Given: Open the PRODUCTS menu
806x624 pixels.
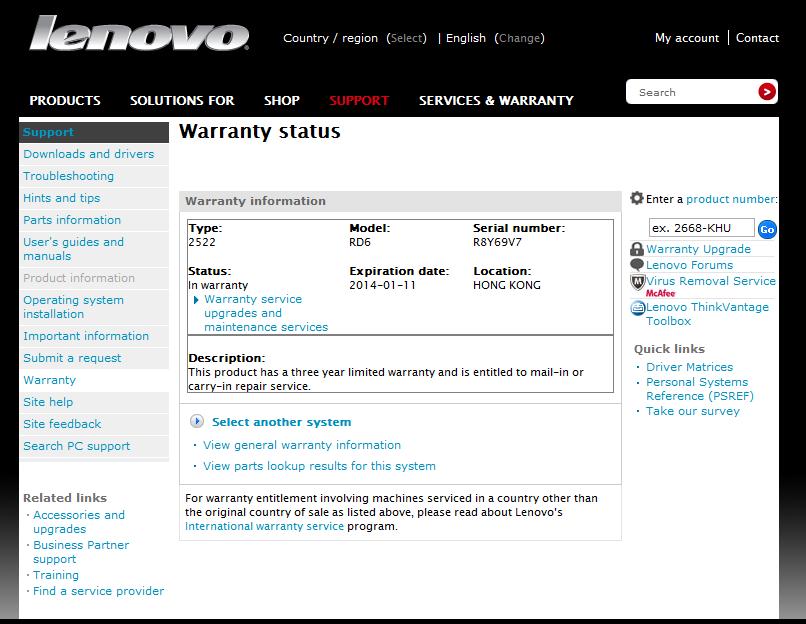Looking at the screenshot, I should click(65, 100).
